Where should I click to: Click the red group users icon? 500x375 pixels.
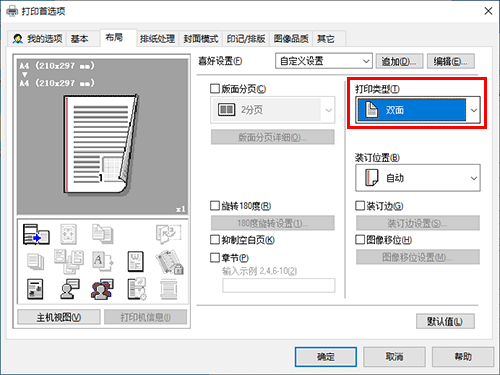pos(102,289)
